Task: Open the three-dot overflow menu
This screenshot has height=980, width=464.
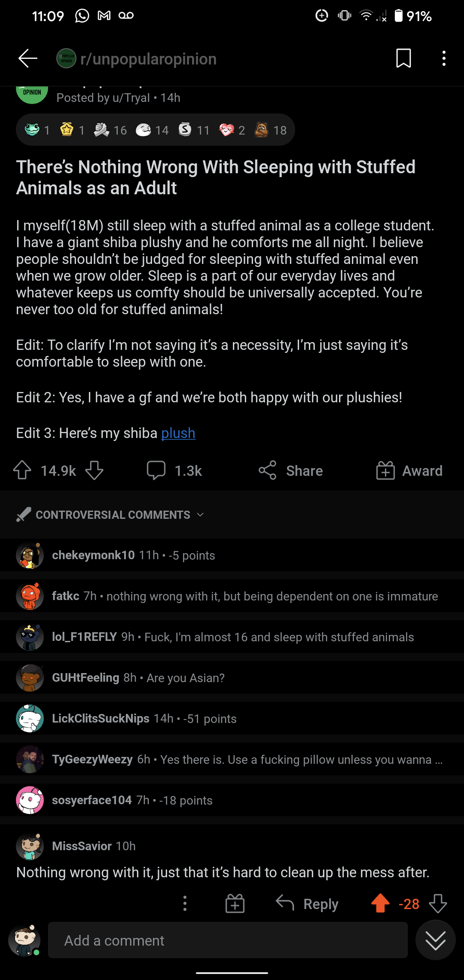Action: pos(444,58)
